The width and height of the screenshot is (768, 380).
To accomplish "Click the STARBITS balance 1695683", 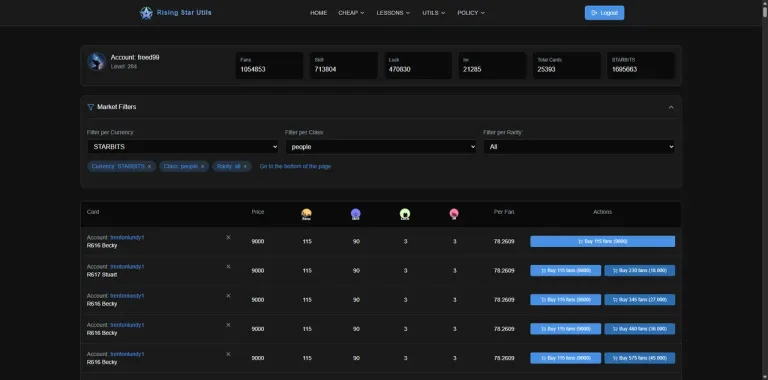I will click(624, 70).
